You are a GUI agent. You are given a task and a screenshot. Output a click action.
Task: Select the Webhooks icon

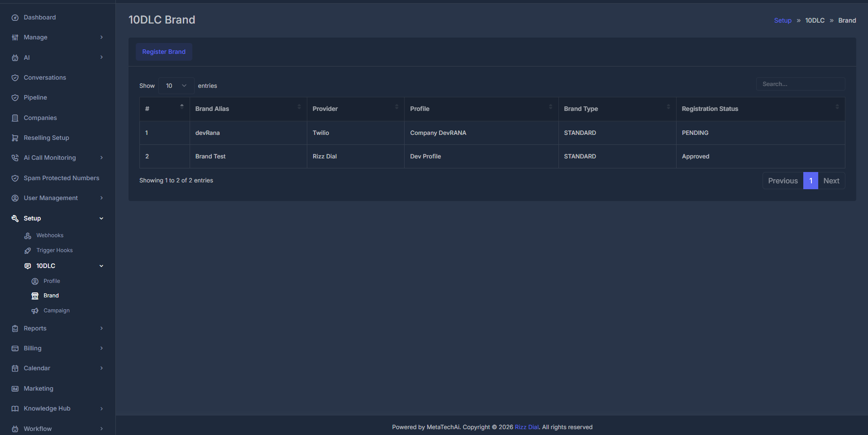pos(28,235)
